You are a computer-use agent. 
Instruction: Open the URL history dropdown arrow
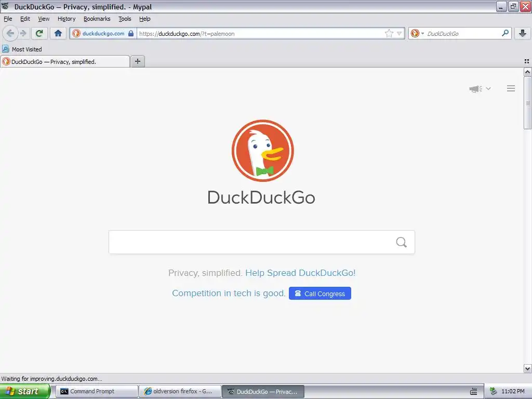coord(400,33)
